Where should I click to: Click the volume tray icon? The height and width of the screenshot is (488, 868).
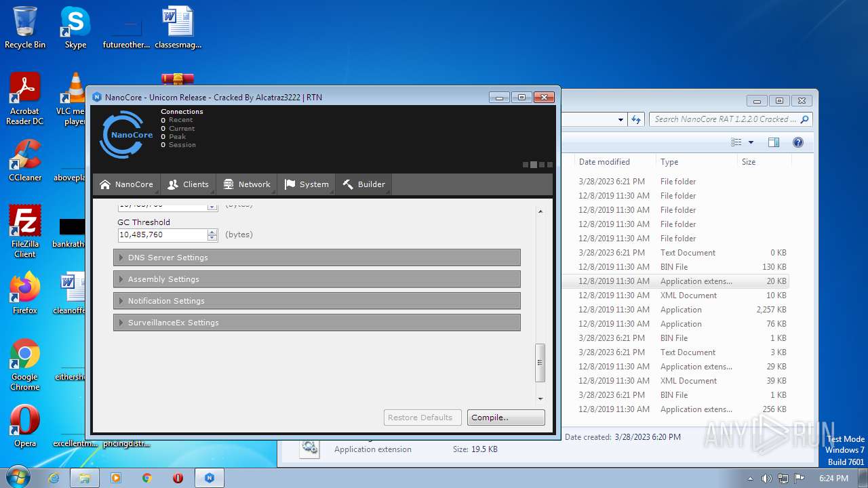click(766, 478)
